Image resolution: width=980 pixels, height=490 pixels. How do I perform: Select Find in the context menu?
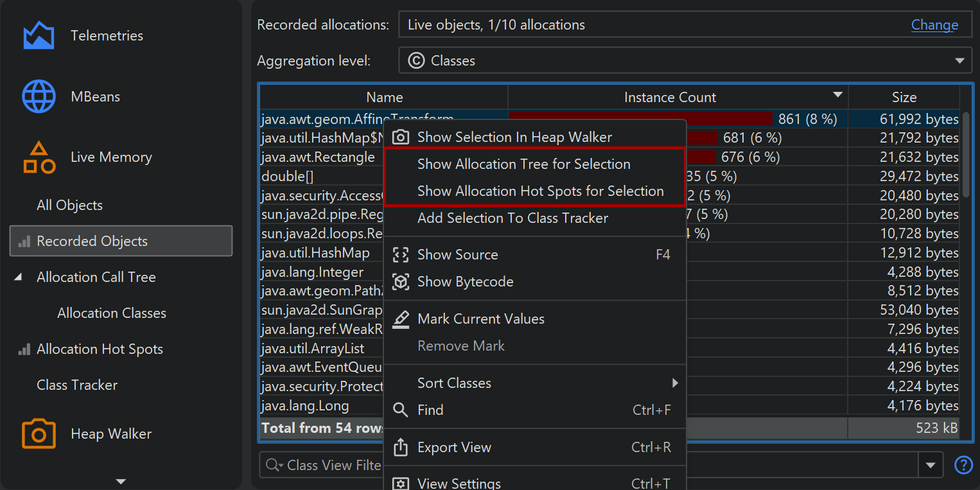click(x=430, y=410)
